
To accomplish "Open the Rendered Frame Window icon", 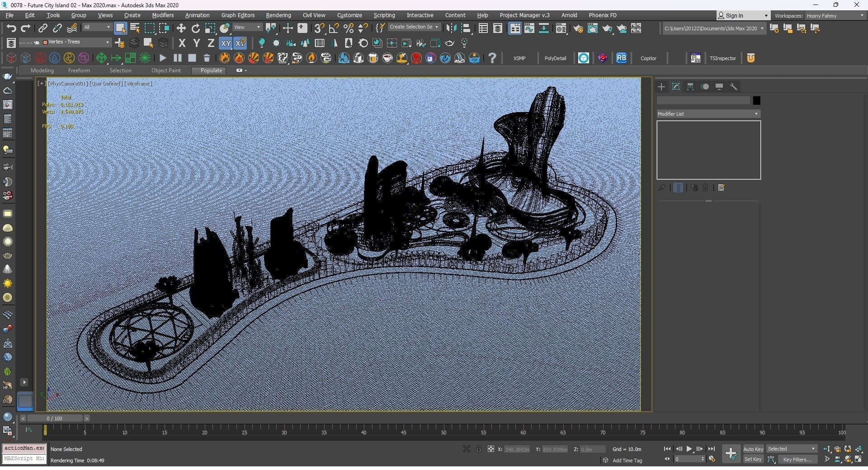I will pyautogui.click(x=593, y=29).
